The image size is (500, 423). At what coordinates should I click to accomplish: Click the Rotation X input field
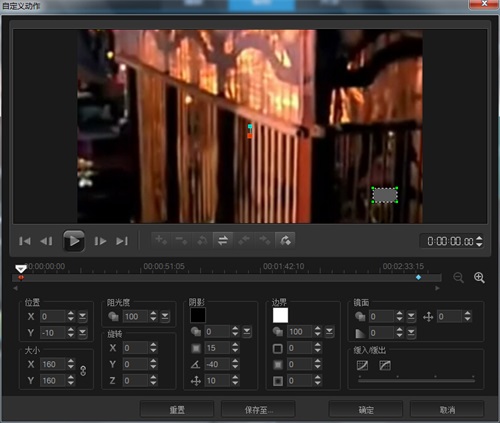click(135, 348)
